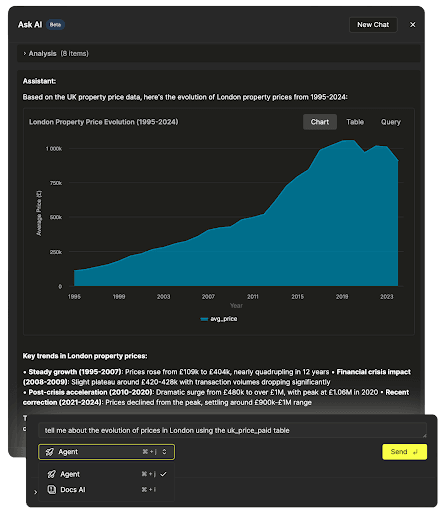This screenshot has height=512, width=440.
Task: Start a New Chat
Action: [x=373, y=25]
